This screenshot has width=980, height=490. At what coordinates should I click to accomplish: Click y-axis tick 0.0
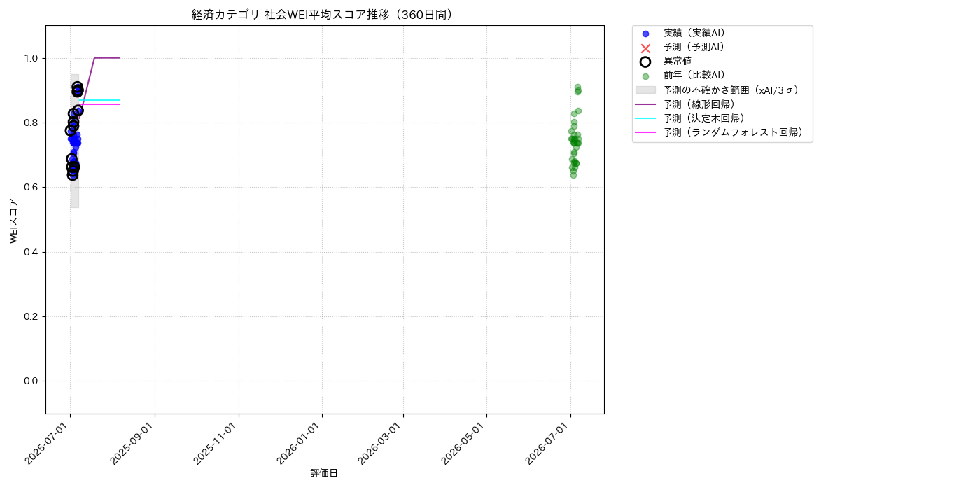tap(32, 381)
